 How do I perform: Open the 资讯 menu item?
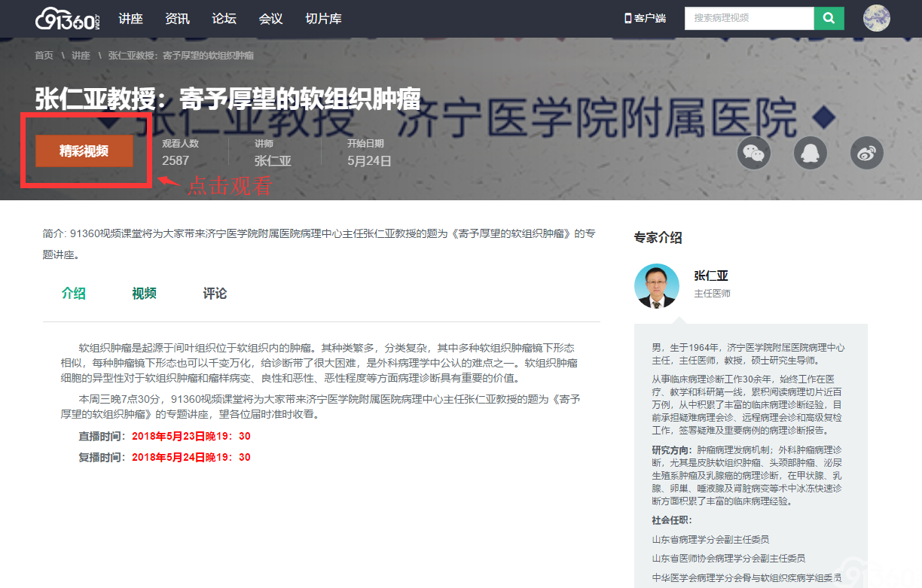tap(177, 19)
